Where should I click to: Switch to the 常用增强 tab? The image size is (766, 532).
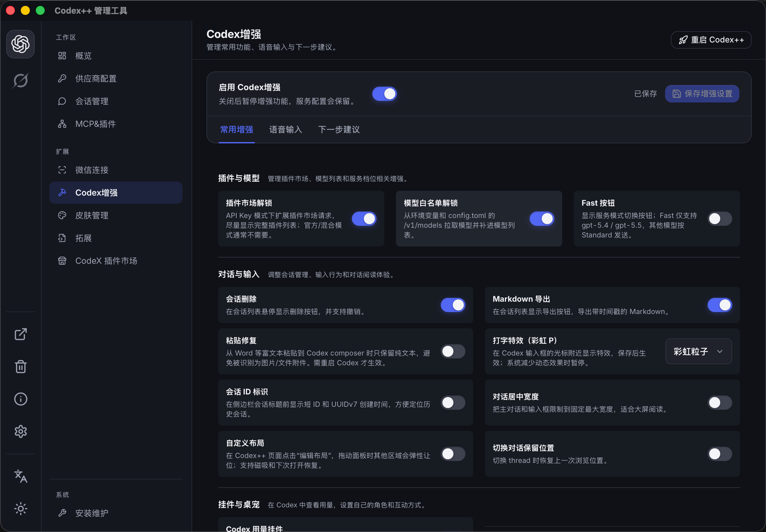point(236,130)
